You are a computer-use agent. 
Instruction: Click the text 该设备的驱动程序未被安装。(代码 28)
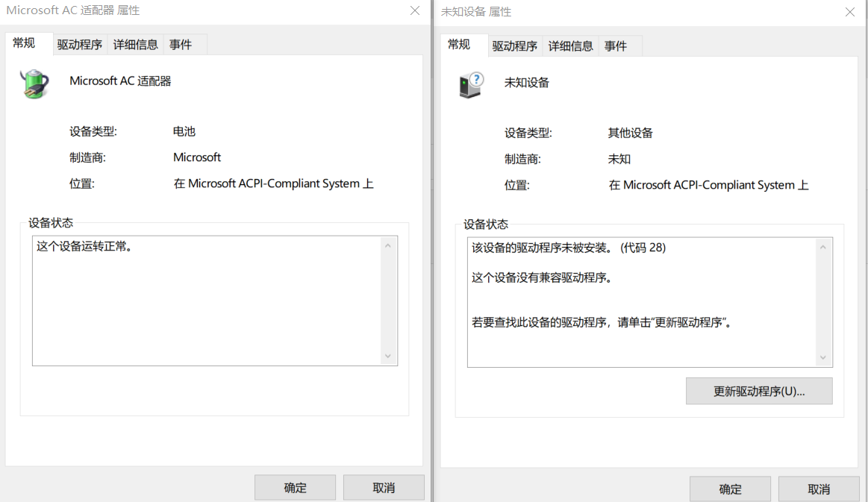[x=569, y=248]
